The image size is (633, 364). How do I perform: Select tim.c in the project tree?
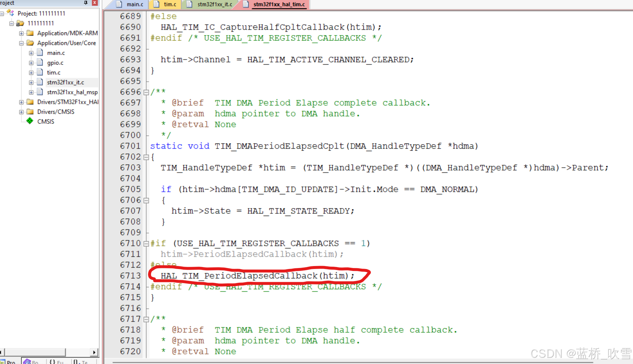point(53,72)
